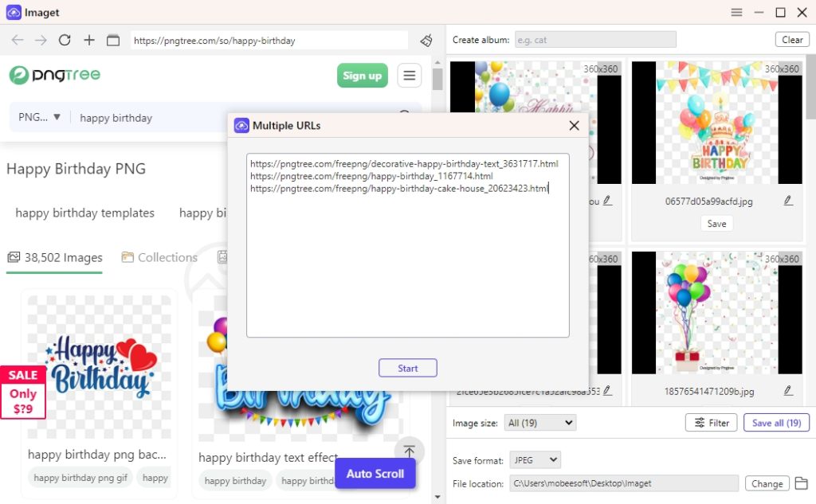Image resolution: width=816 pixels, height=504 pixels.
Task: Click the scroll-to-top arrow above Auto Scroll
Action: tap(409, 451)
